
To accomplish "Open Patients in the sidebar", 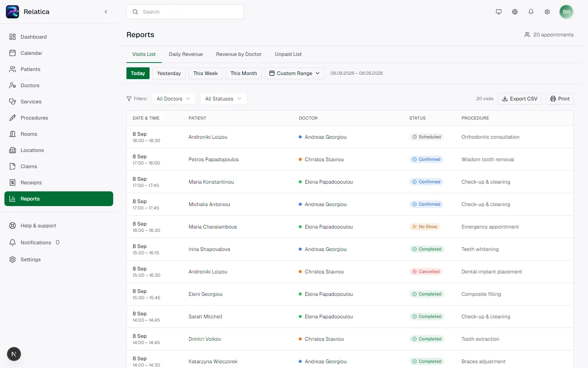I will click(x=59, y=69).
